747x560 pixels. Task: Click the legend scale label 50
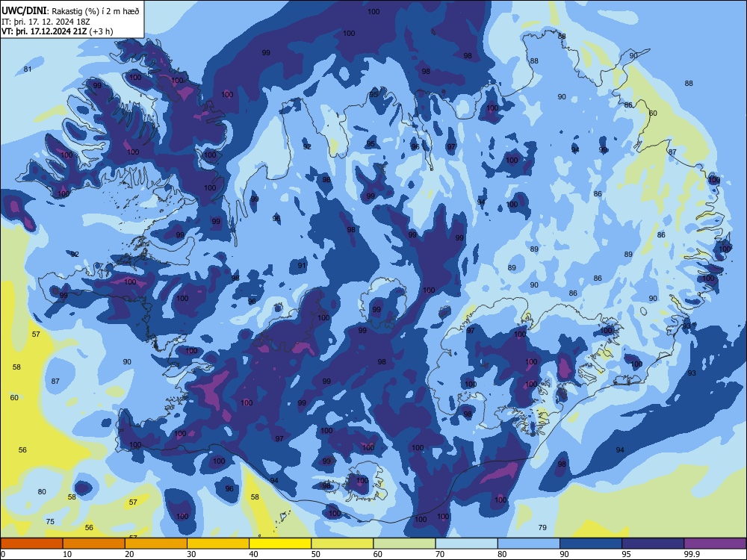point(316,554)
